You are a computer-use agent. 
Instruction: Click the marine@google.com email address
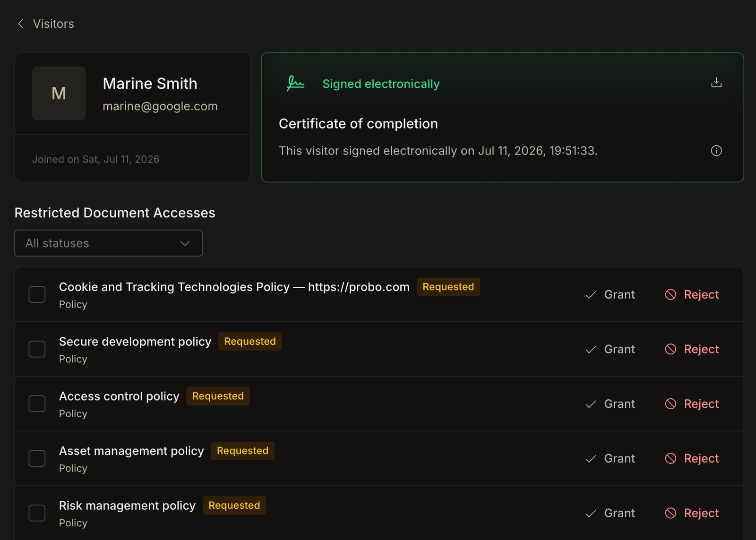point(160,106)
